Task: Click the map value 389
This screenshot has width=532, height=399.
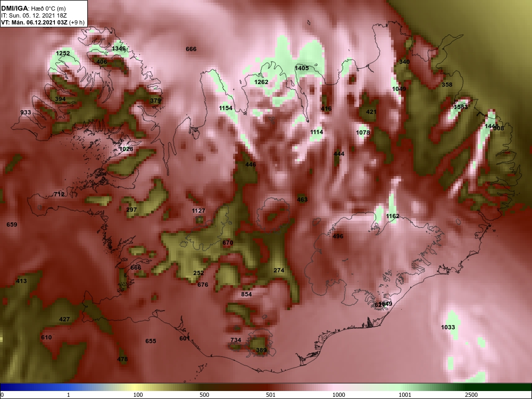Action: click(x=261, y=350)
